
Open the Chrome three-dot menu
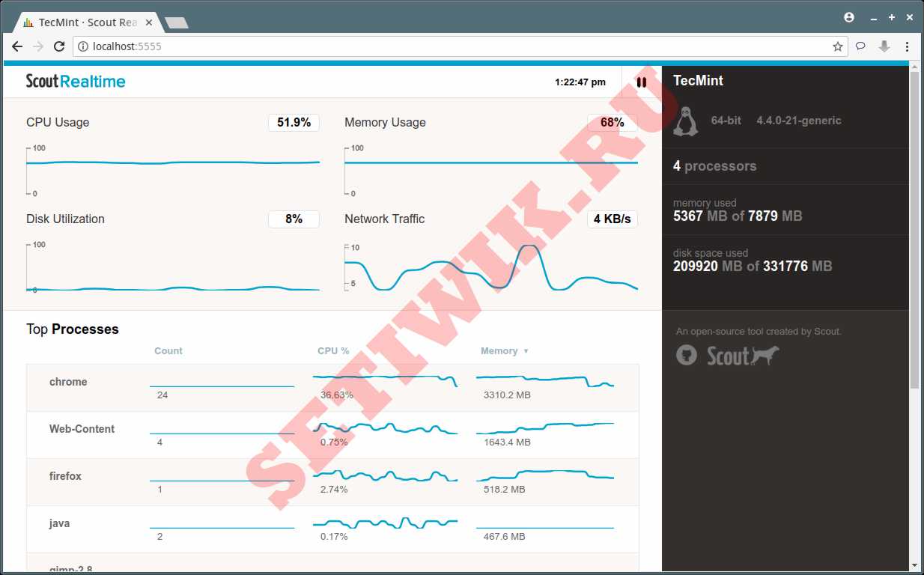pyautogui.click(x=908, y=46)
